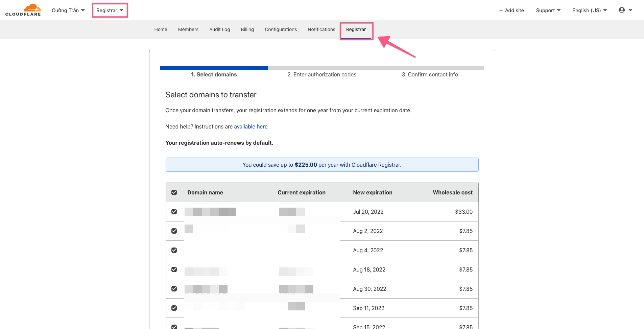Image resolution: width=644 pixels, height=329 pixels.
Task: Open the Billing tab
Action: [x=247, y=29]
